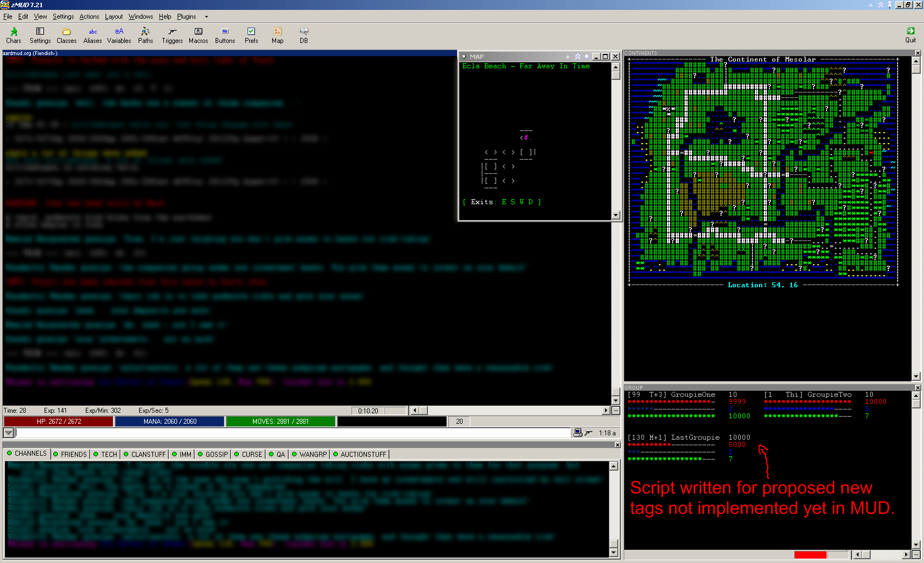
Task: Click the HP gauge bar
Action: pyautogui.click(x=59, y=422)
